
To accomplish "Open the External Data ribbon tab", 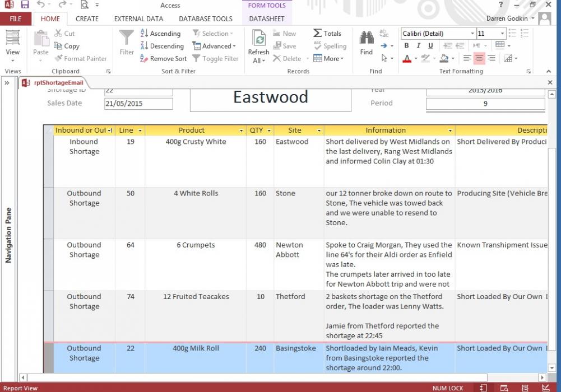I will coord(138,18).
